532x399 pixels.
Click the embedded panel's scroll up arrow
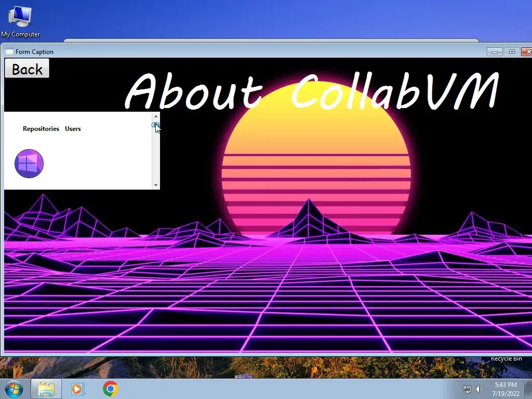[x=156, y=116]
